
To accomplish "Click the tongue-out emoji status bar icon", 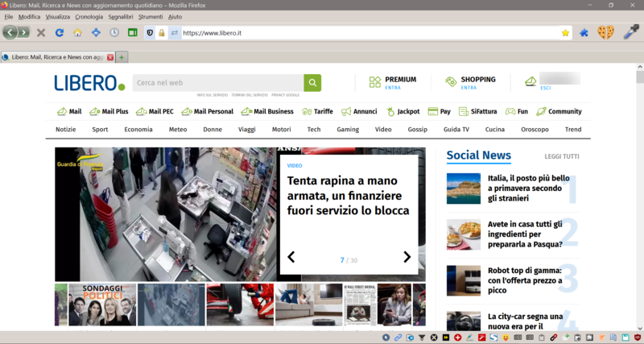I will 506,338.
